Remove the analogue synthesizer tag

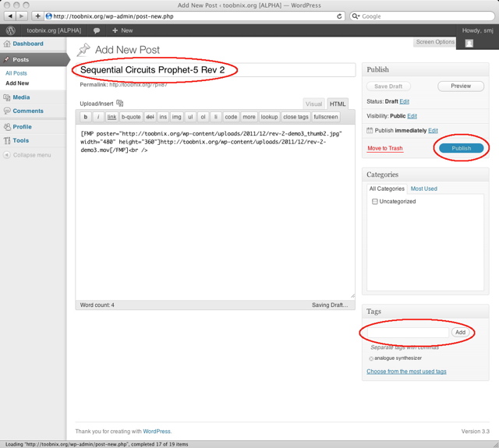(371, 358)
